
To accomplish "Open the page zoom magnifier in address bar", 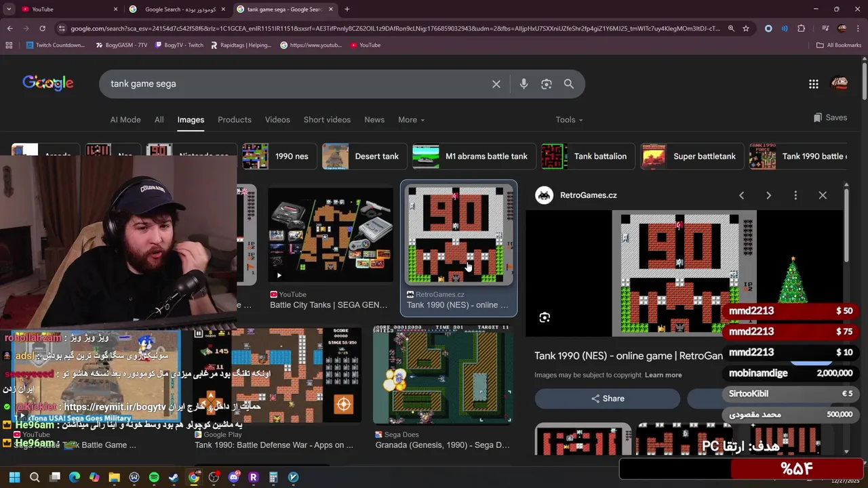I will [731, 28].
